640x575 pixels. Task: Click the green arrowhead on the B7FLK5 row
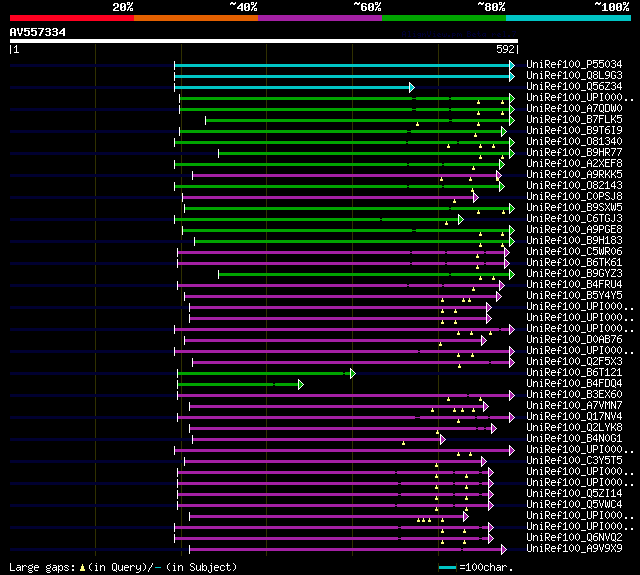click(512, 120)
